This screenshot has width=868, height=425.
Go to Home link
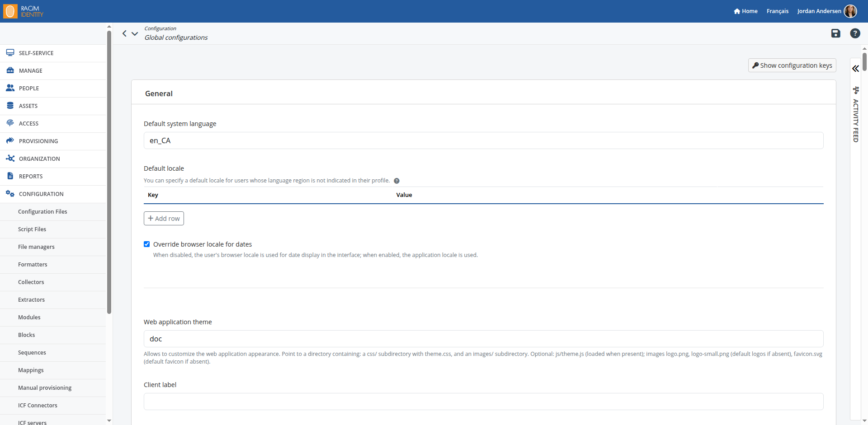(x=745, y=11)
